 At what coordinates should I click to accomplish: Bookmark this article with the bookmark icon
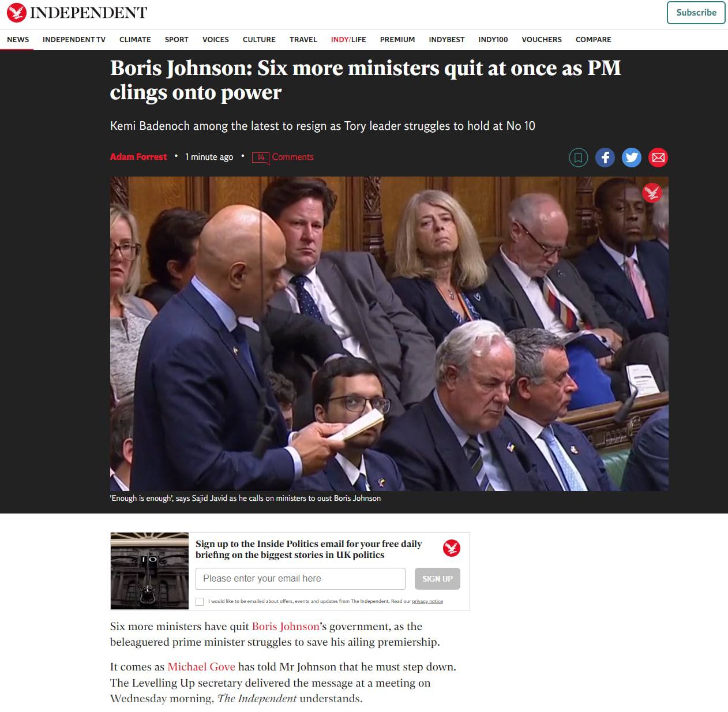pos(579,158)
